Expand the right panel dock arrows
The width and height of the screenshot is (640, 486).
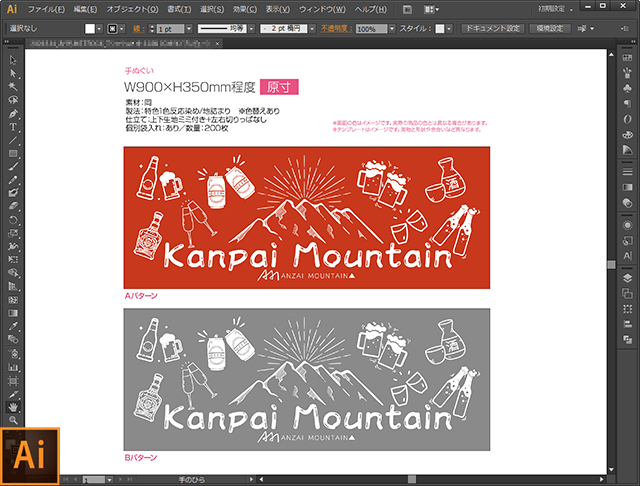[x=633, y=42]
